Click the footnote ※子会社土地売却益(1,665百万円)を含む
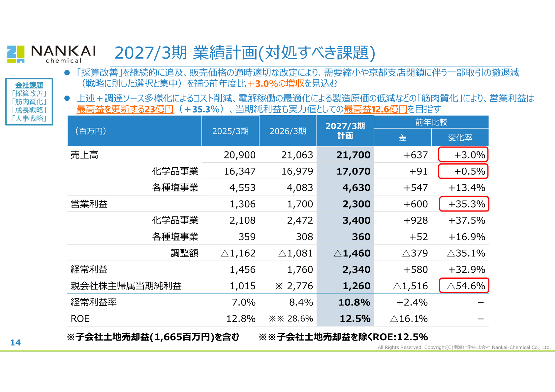555x392 pixels. pyautogui.click(x=153, y=337)
